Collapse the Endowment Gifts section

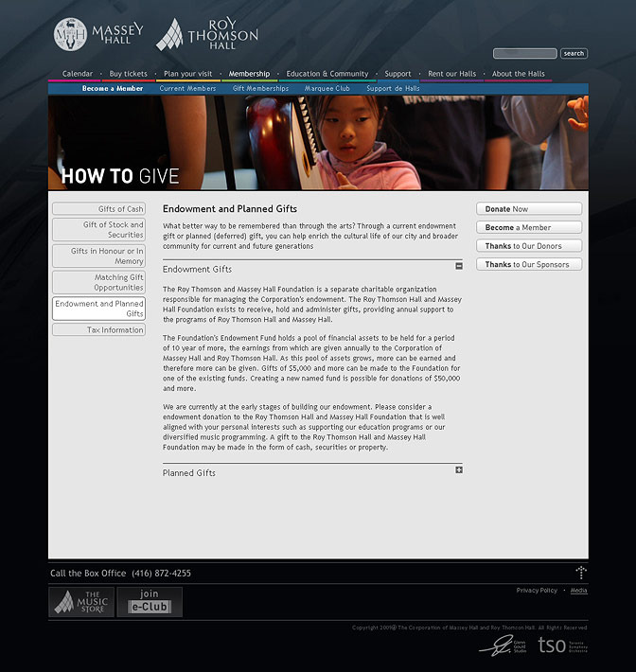point(459,266)
